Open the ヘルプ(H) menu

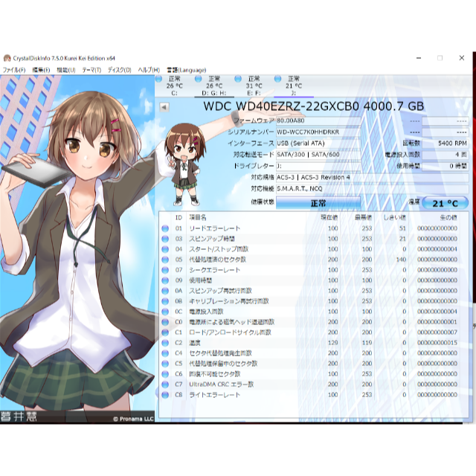(x=149, y=70)
